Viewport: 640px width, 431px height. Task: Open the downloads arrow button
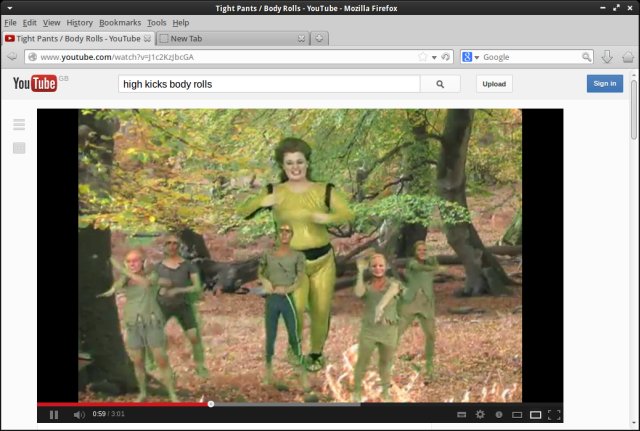[x=607, y=57]
